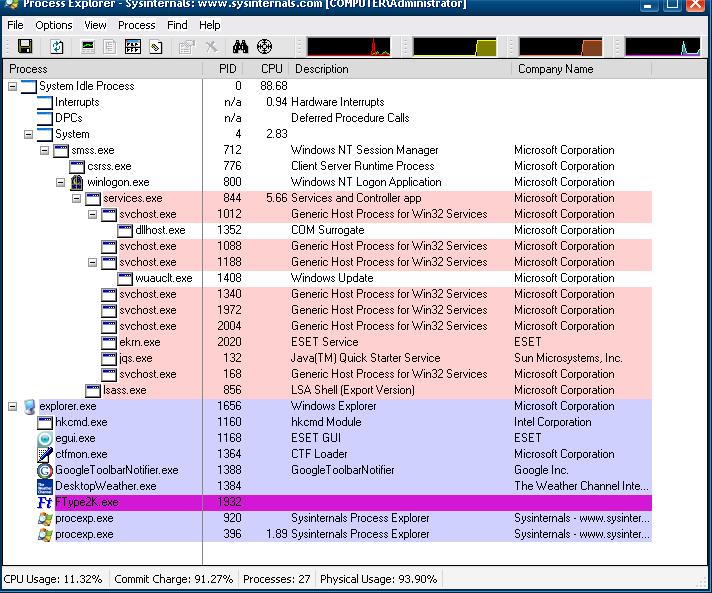Open the File menu
The width and height of the screenshot is (712, 593).
click(x=15, y=25)
